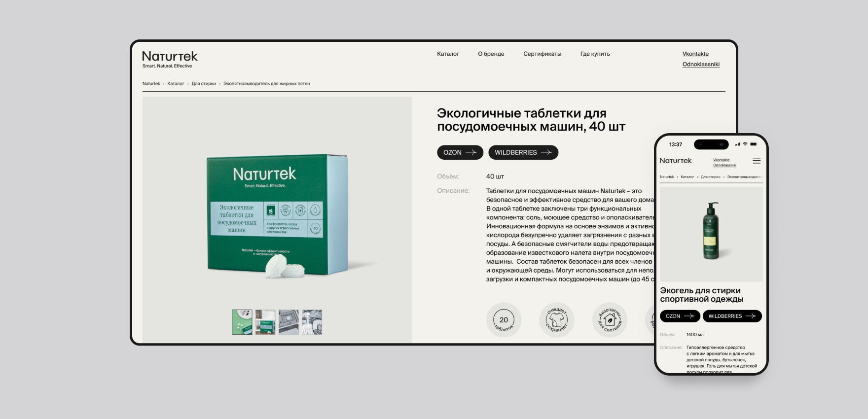Buy on WILDBERRIES from the desktop page
Image resolution: width=868 pixels, height=419 pixels.
pyautogui.click(x=523, y=152)
